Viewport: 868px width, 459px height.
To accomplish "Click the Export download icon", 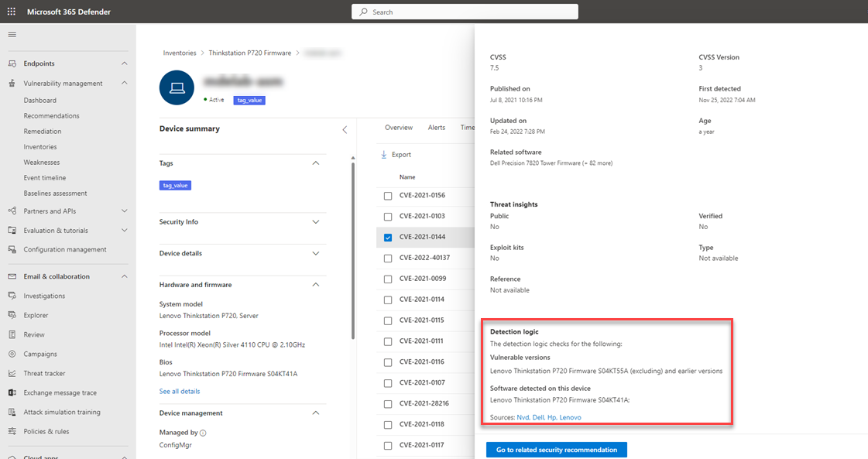I will 383,155.
